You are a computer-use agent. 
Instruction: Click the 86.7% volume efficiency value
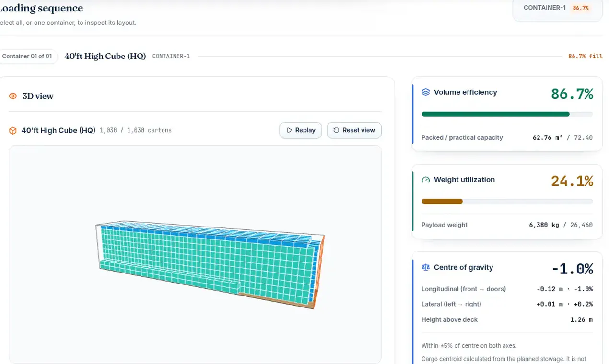click(x=572, y=94)
